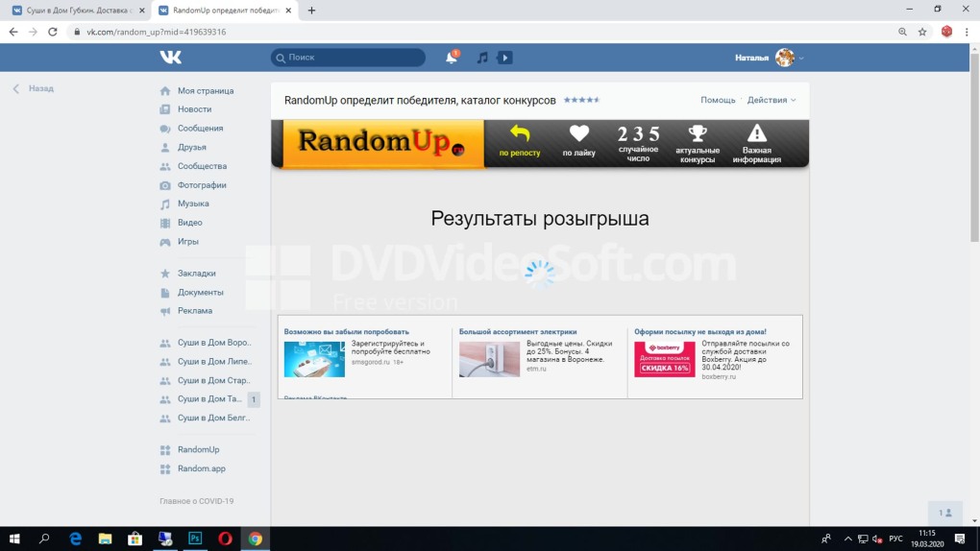Click the browser back arrow
980x551 pixels.
13,32
